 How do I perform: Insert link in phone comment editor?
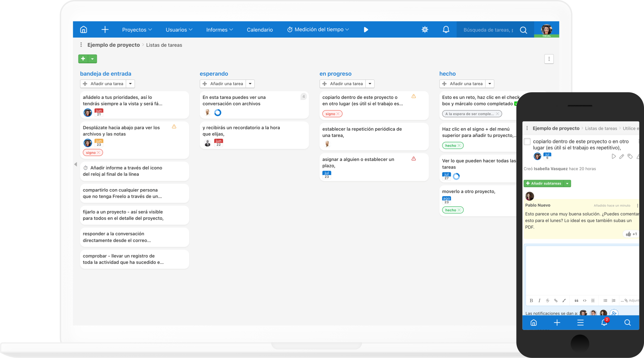point(556,300)
